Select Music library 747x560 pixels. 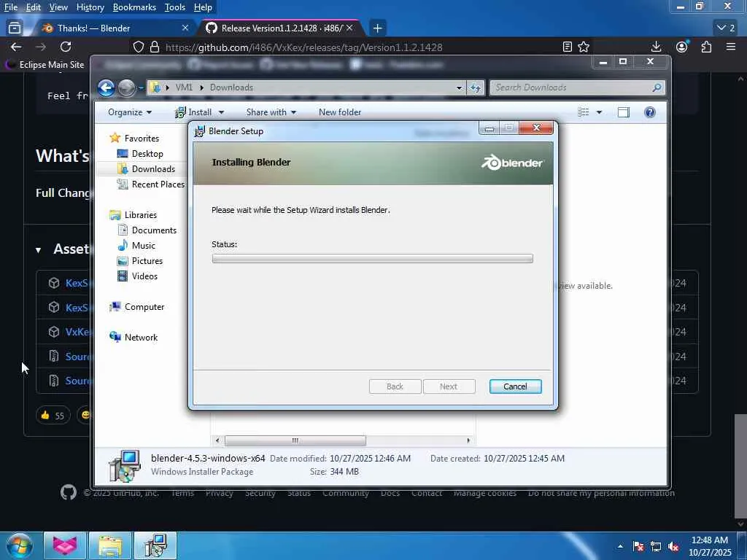(x=144, y=245)
